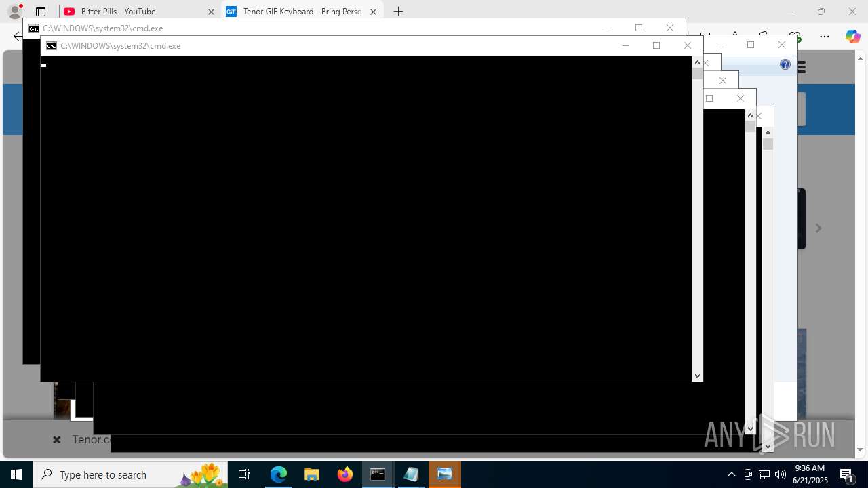The image size is (868, 488).
Task: Dismiss the Tenor bottom banner X
Action: point(57,440)
